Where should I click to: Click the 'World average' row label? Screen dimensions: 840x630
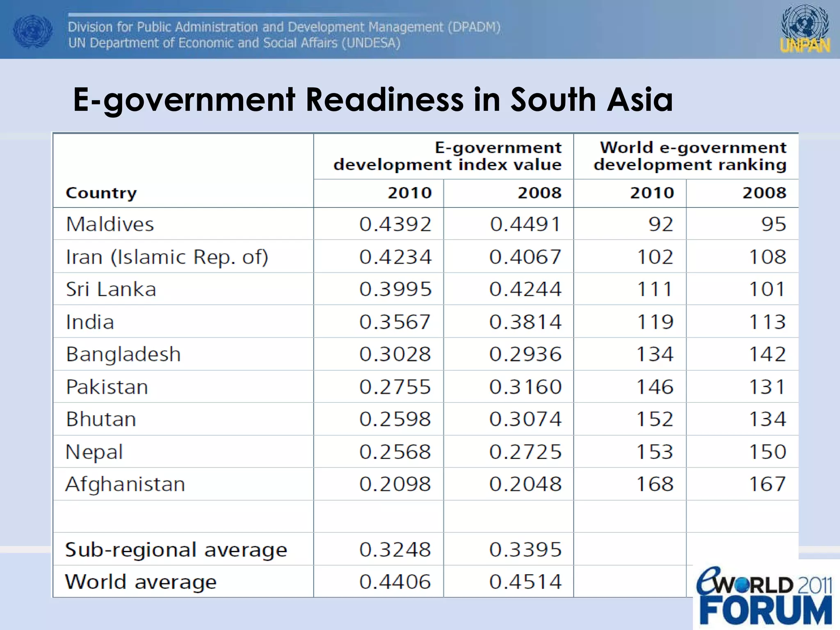pos(141,582)
